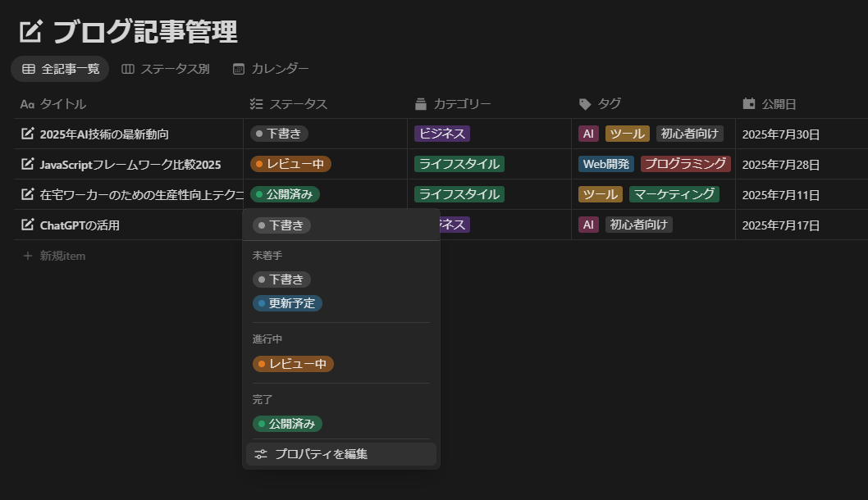Open page JavaScriptフレームワーク比較2025
Viewport: 868px width, 500px height.
tap(130, 165)
